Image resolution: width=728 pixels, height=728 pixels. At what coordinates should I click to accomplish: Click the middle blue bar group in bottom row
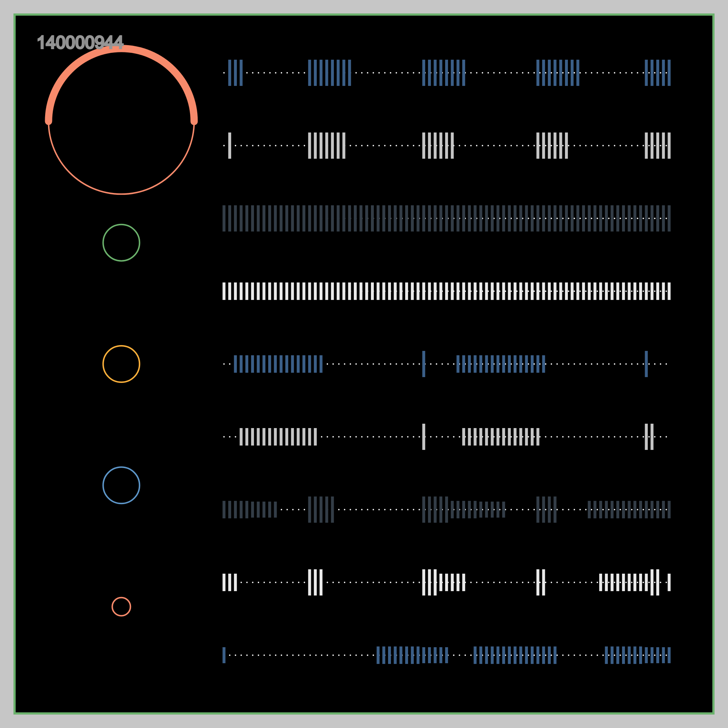515,655
